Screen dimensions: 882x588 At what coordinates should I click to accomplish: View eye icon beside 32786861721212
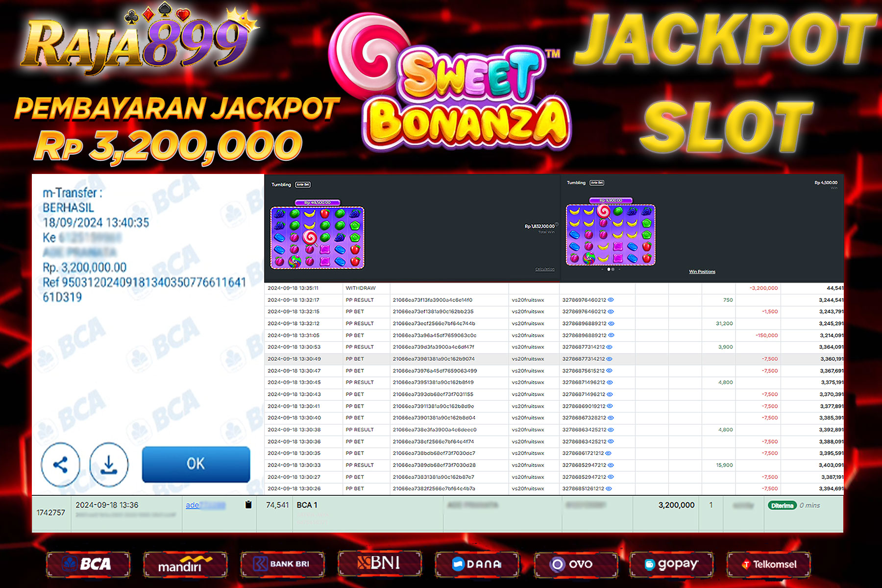tap(609, 453)
